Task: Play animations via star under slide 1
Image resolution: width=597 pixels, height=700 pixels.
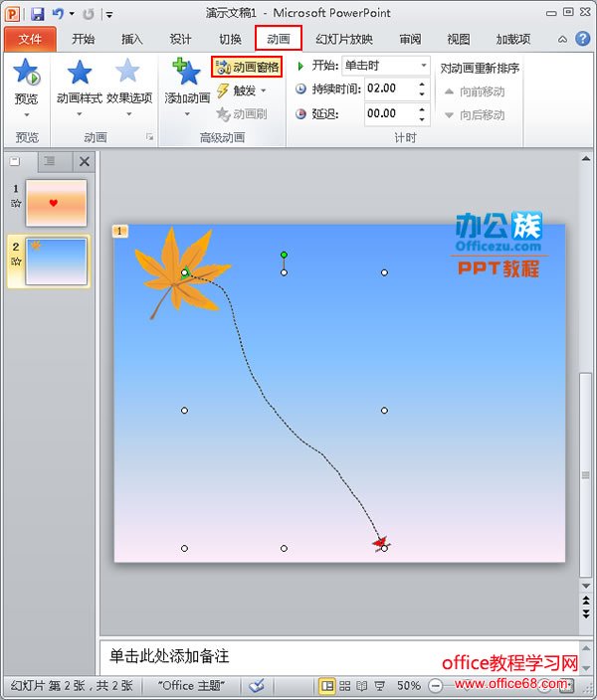Action: pyautogui.click(x=16, y=204)
